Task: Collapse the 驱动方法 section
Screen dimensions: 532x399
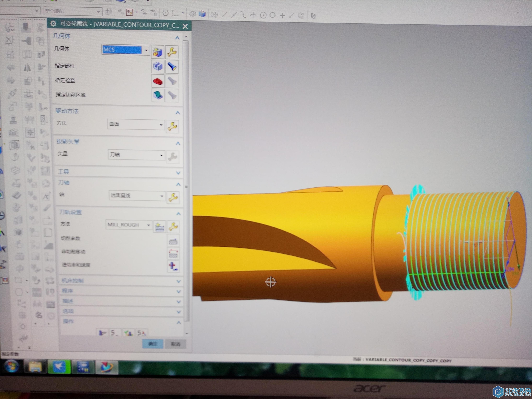Action: [x=178, y=113]
